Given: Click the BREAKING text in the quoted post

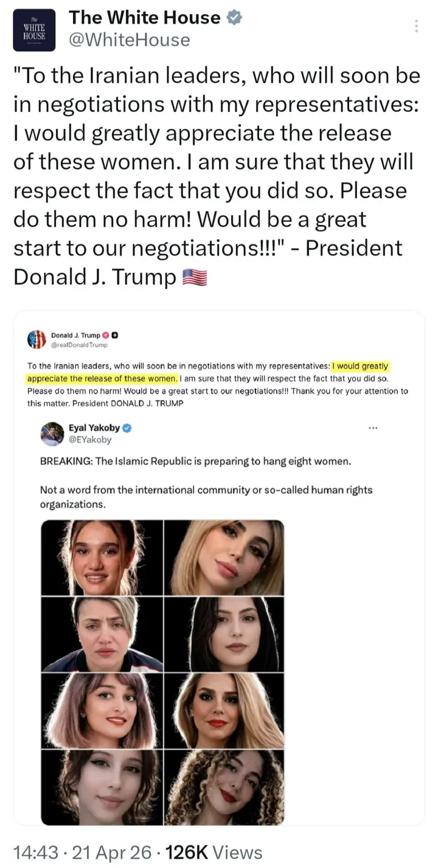Looking at the screenshot, I should (65, 461).
